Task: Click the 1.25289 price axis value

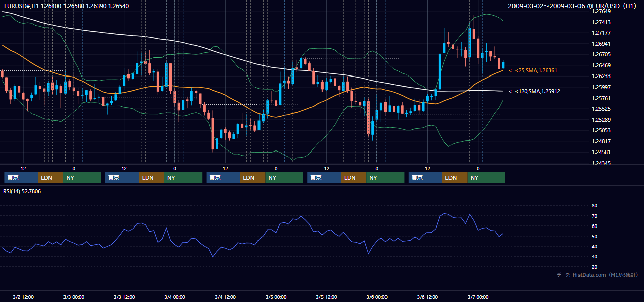Action: tap(601, 120)
